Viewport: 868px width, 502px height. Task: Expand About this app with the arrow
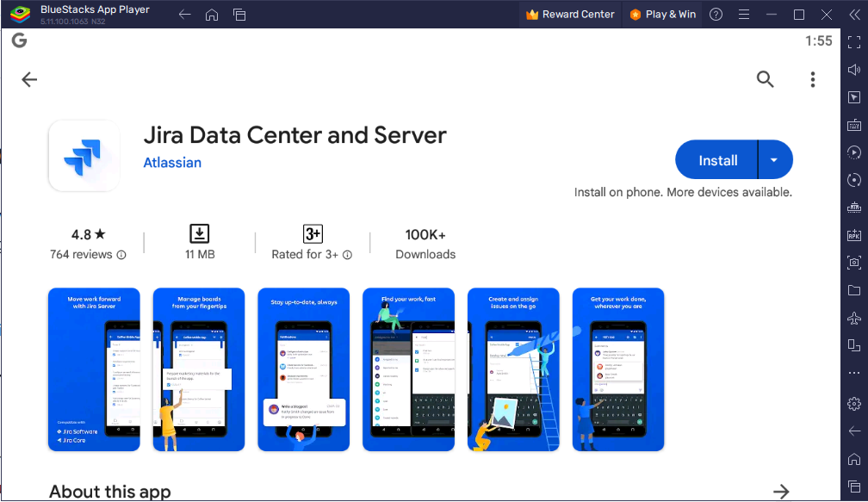[x=781, y=491]
